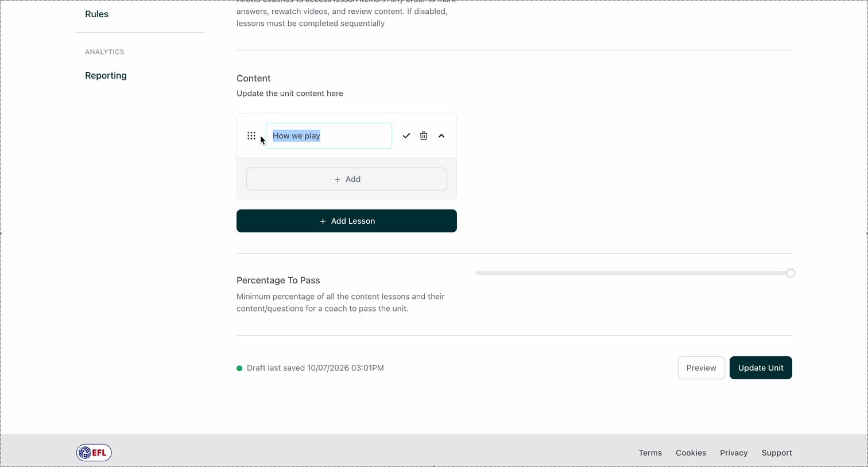Viewport: 868px width, 467px height.
Task: Click the How we play name field
Action: pos(329,136)
